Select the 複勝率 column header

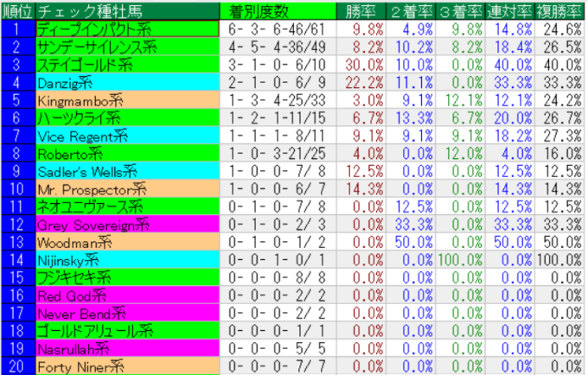tap(559, 10)
